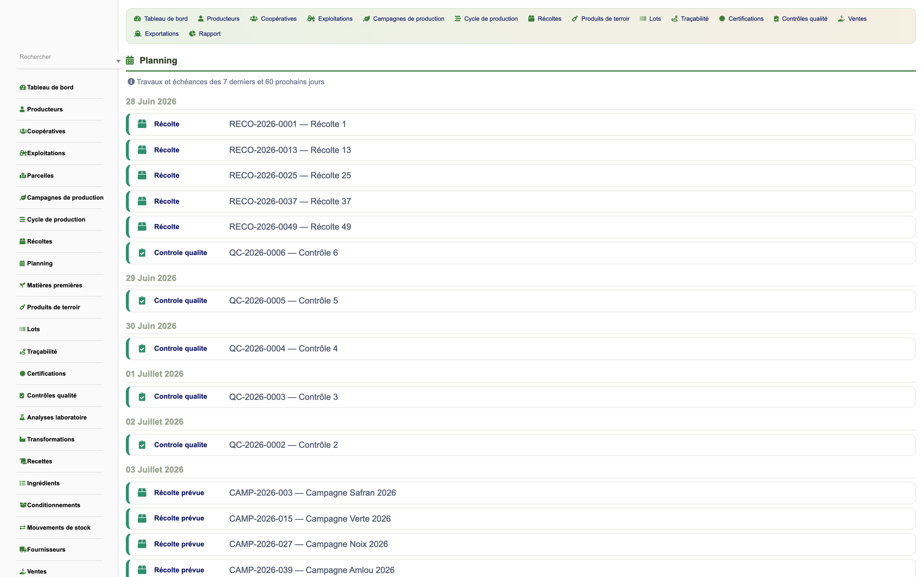Open CAMP-2026-015 Campagne Verte 2026
924x577 pixels.
point(521,519)
